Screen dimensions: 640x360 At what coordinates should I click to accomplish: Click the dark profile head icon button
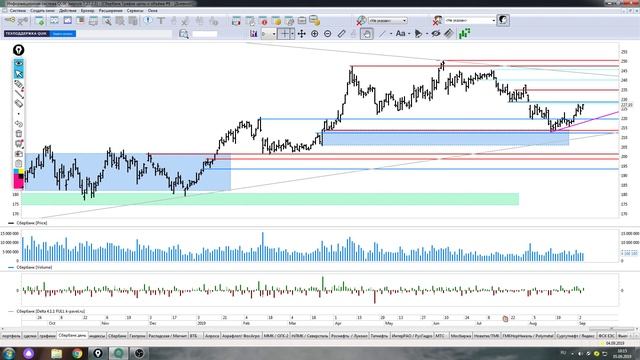(x=503, y=20)
